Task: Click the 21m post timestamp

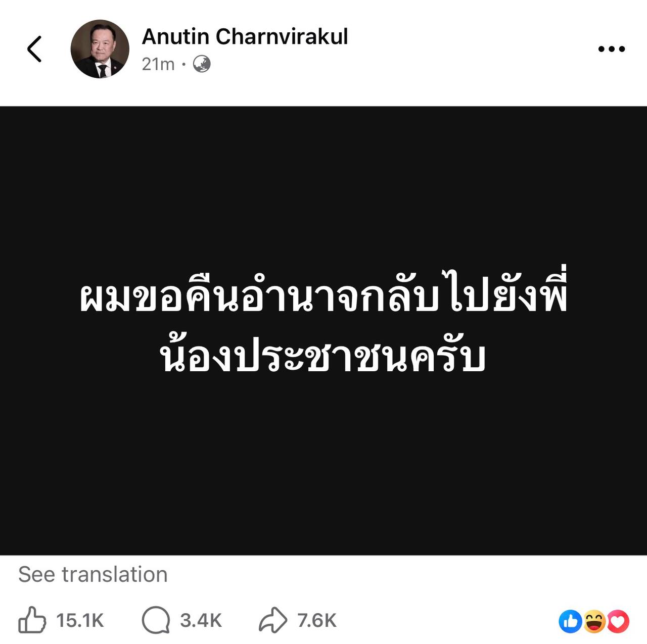Action: 158,64
